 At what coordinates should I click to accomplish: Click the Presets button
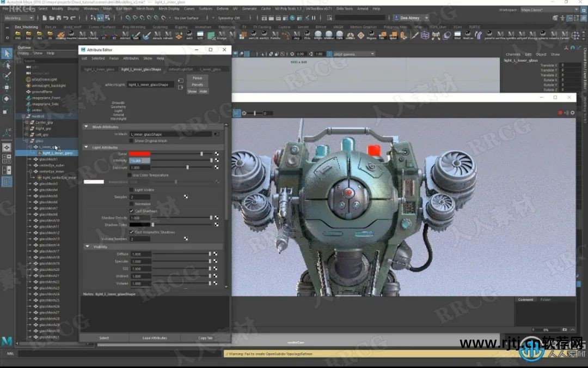197,85
